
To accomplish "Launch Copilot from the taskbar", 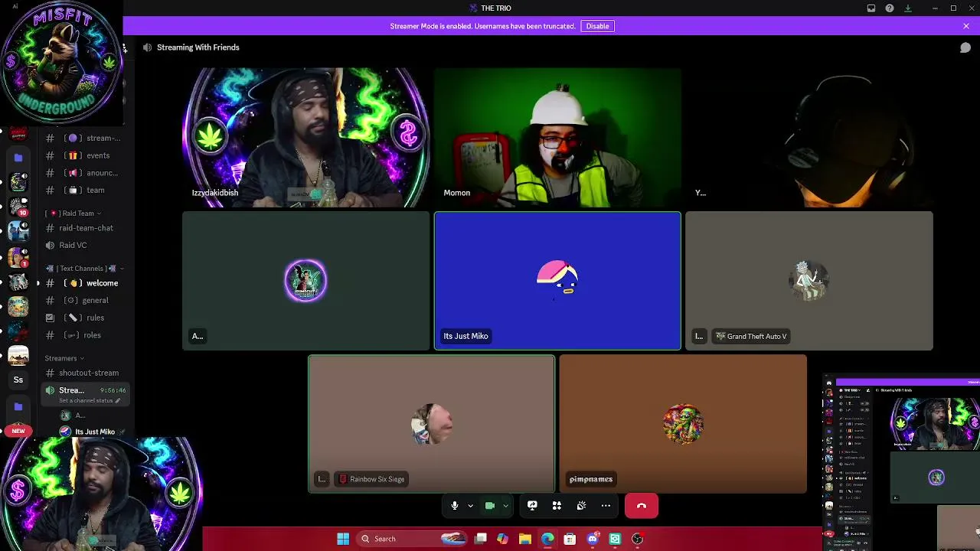I will pyautogui.click(x=502, y=539).
